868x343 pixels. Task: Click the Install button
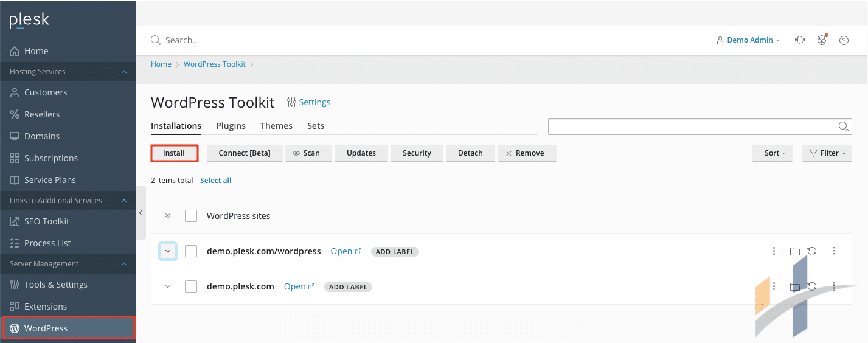(x=174, y=153)
